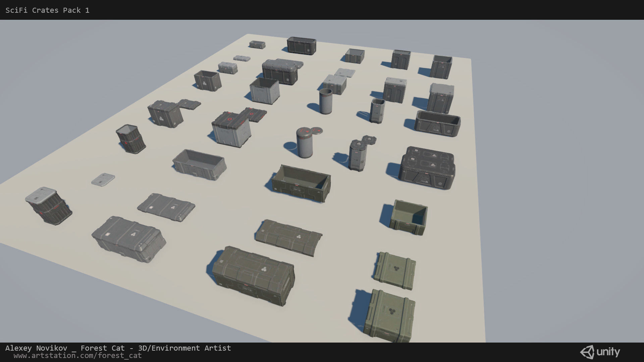The width and height of the screenshot is (644, 362).
Task: Select the large closed light-grey long crate
Action: coord(128,239)
